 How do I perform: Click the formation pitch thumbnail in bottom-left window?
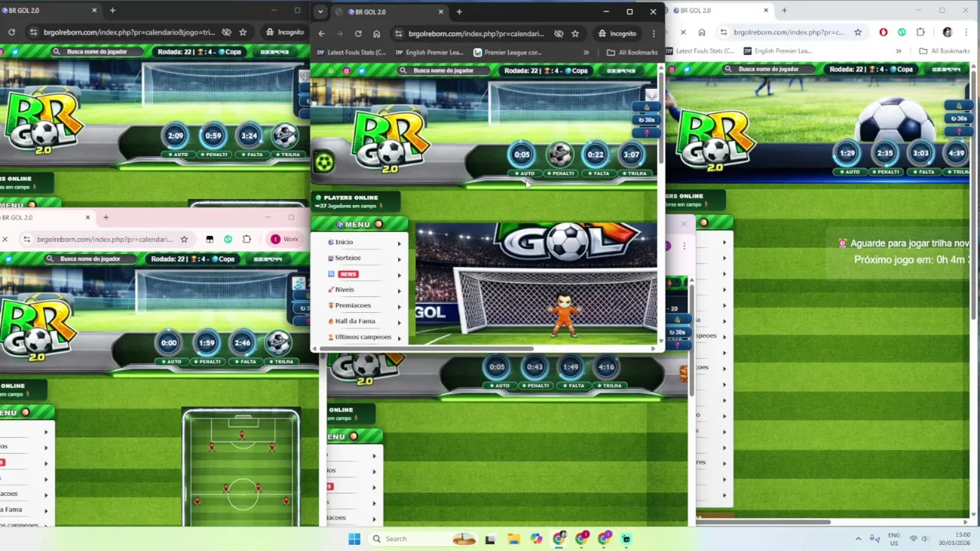(x=241, y=467)
